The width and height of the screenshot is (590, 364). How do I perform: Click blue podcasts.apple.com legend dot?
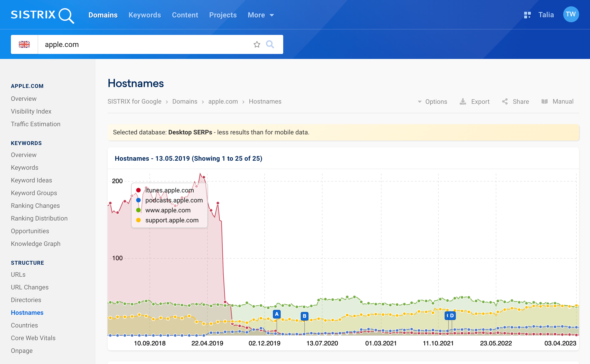click(x=138, y=200)
